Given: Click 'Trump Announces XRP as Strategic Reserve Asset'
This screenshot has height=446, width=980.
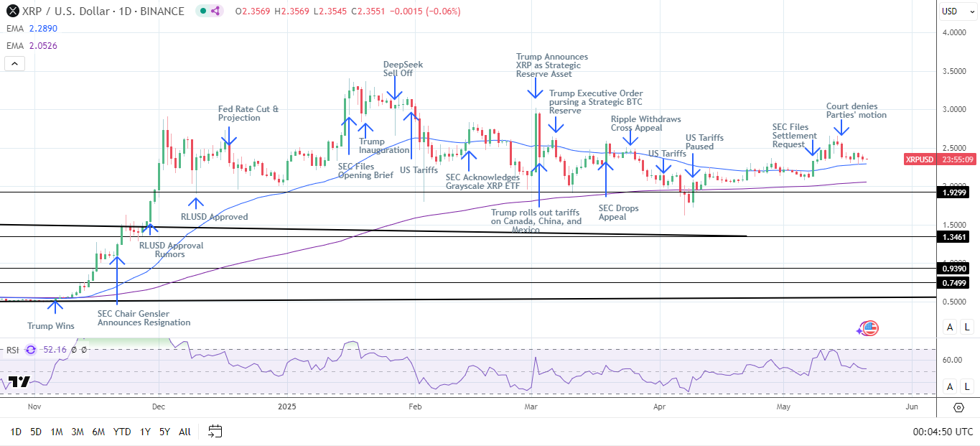Looking at the screenshot, I should tap(552, 65).
